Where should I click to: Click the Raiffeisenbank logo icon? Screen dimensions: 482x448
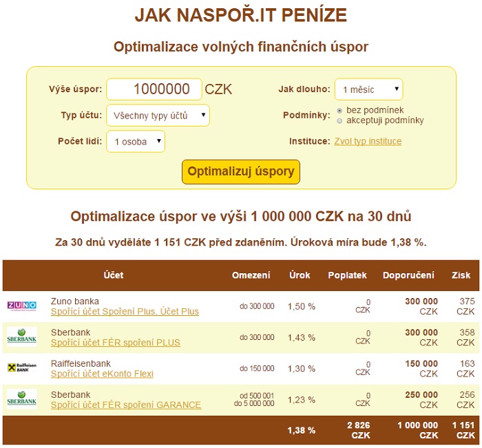click(21, 367)
